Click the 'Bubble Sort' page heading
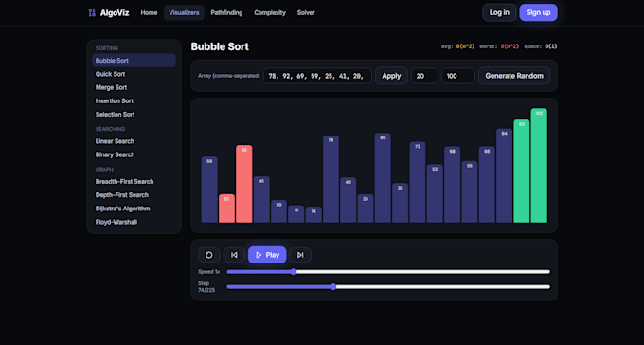The image size is (644, 345). 220,46
